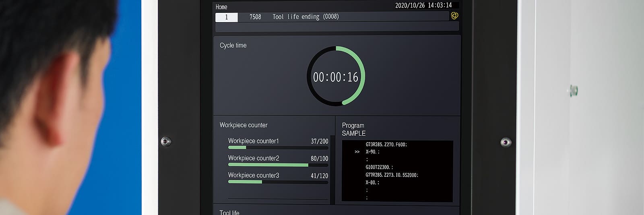Image resolution: width=644 pixels, height=215 pixels.
Task: Select the Workpiece counter1 label
Action: 253,141
